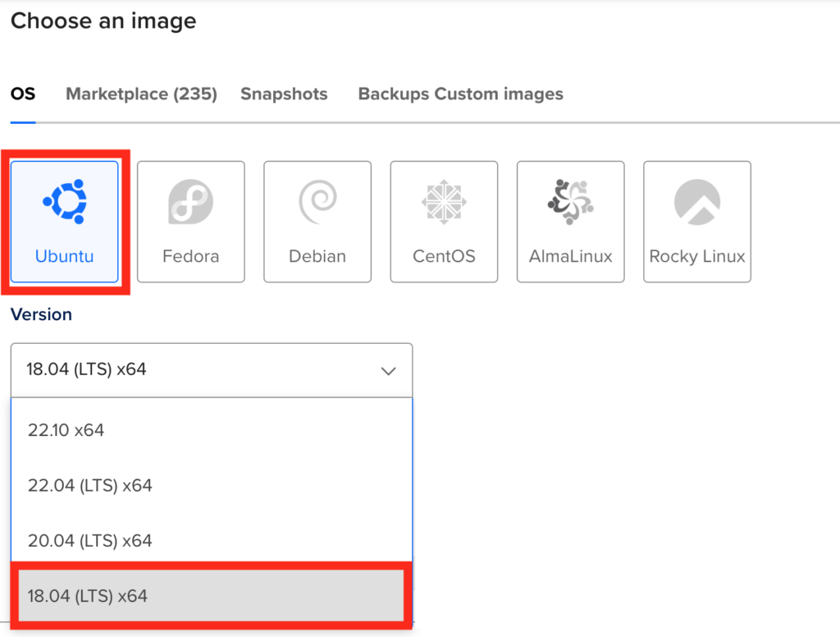Open the Marketplace (235) tab
This screenshot has height=637, width=840.
(141, 94)
